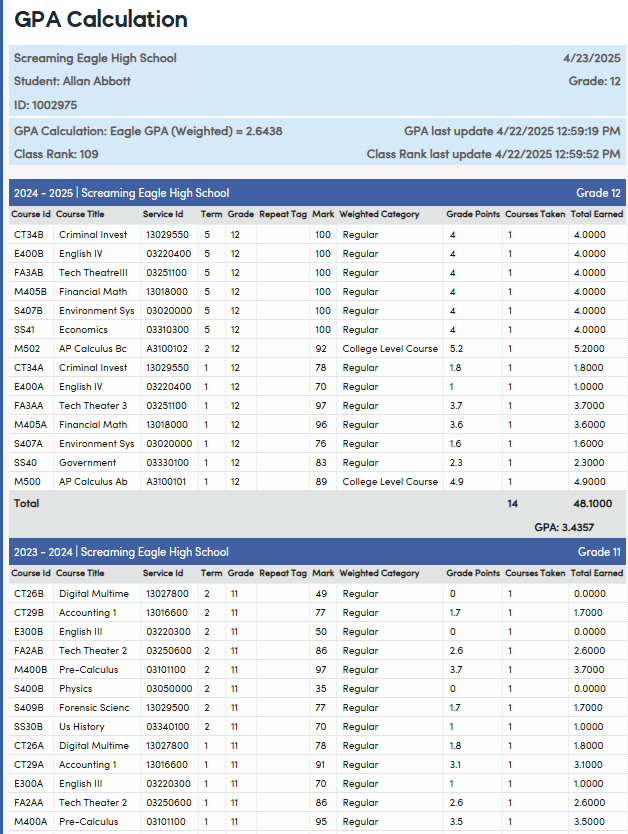Click course id "CT29B"
The width and height of the screenshot is (628, 834).
point(29,613)
